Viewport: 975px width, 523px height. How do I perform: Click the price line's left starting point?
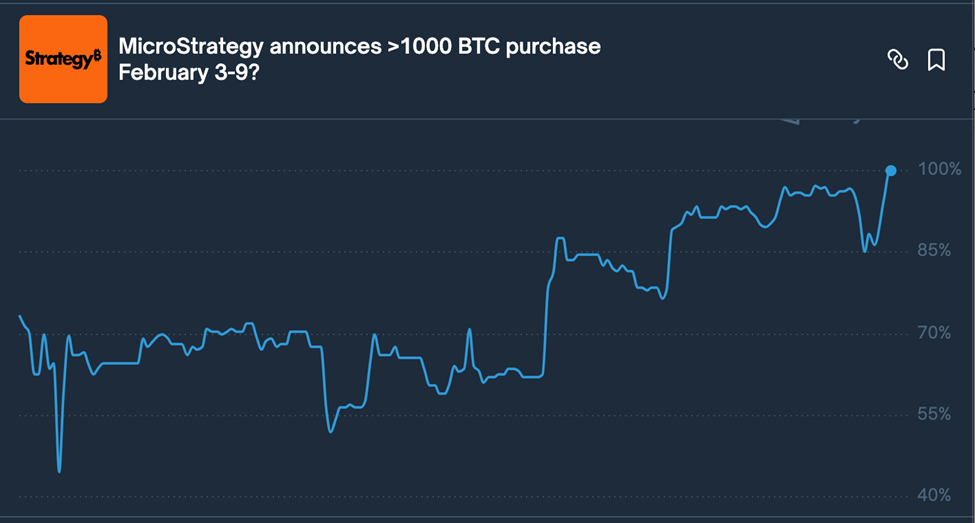(x=20, y=316)
